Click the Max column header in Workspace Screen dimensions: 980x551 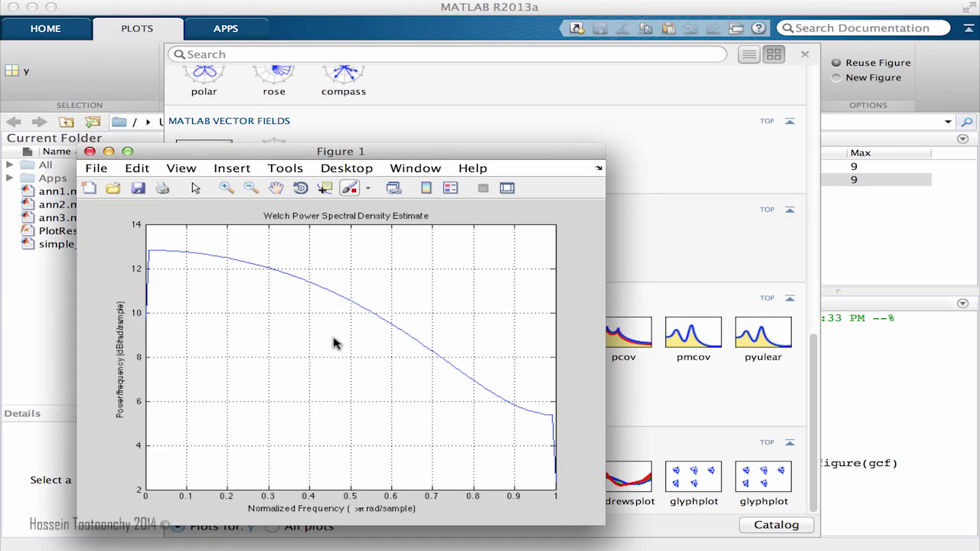click(861, 153)
